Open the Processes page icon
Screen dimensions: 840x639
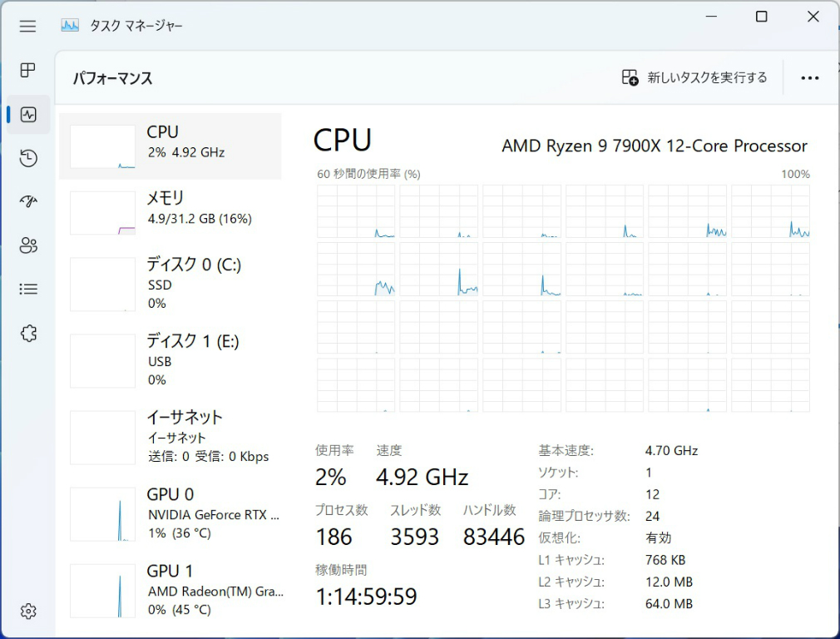pyautogui.click(x=28, y=71)
